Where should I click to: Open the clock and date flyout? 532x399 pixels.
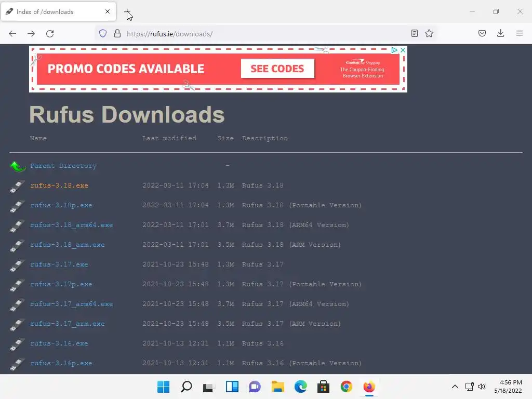508,387
